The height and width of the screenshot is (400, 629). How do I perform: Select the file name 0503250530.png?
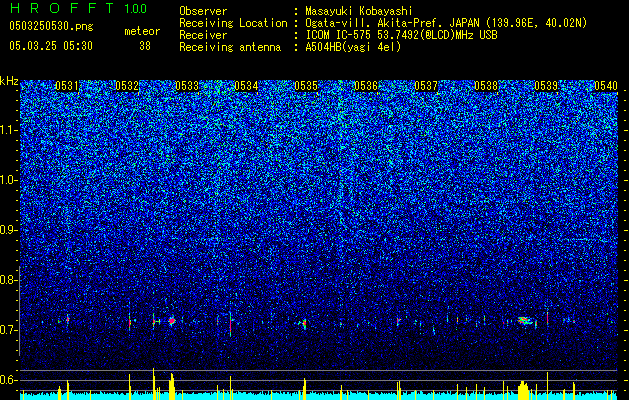[51, 26]
